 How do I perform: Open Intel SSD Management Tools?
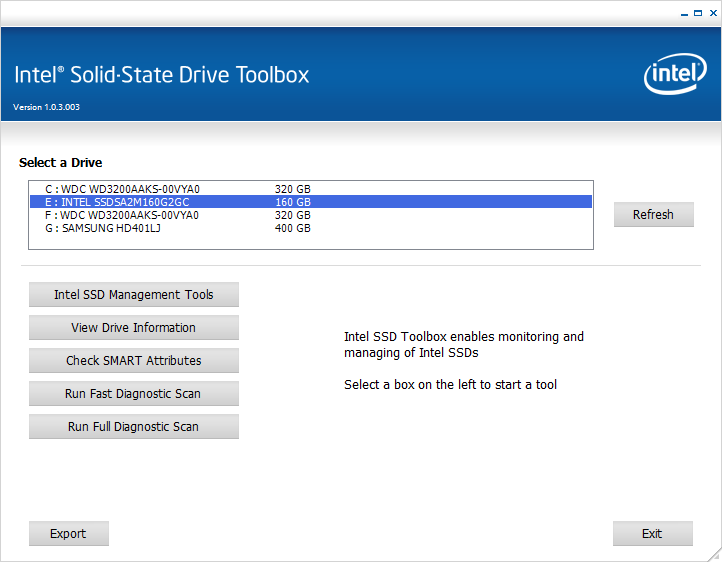(x=134, y=295)
